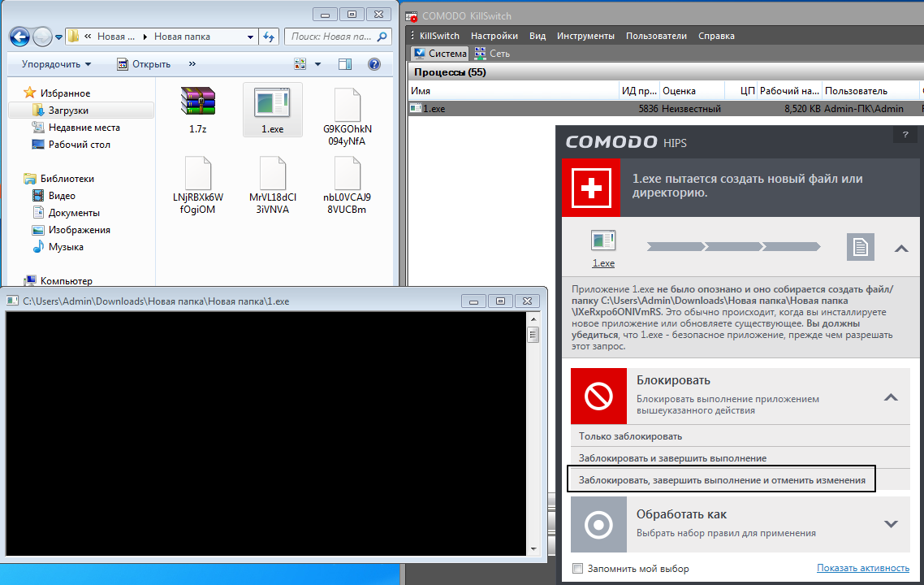
Task: Click the console scrollbar down arrow
Action: coord(533,549)
